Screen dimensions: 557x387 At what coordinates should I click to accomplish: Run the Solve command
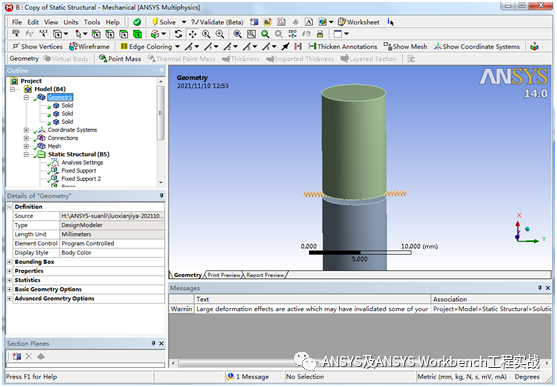click(x=164, y=22)
